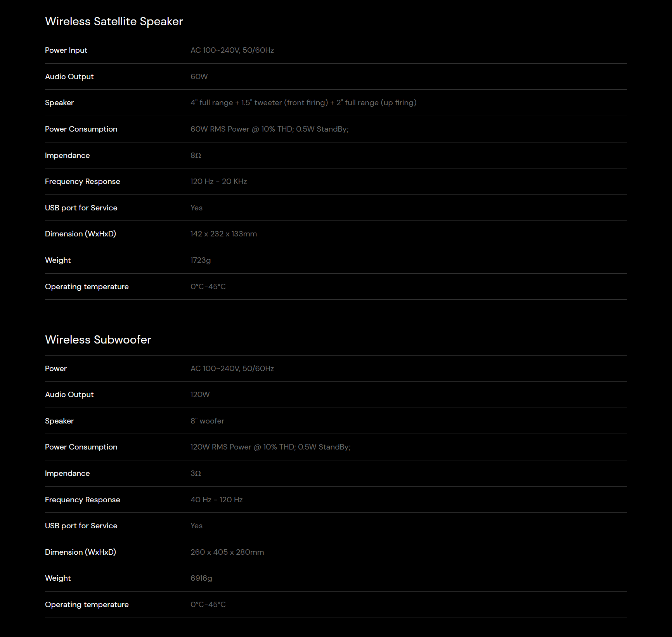Select the 40 Hz – 120 Hz frequency value
The width and height of the screenshot is (672, 637).
[x=216, y=500]
